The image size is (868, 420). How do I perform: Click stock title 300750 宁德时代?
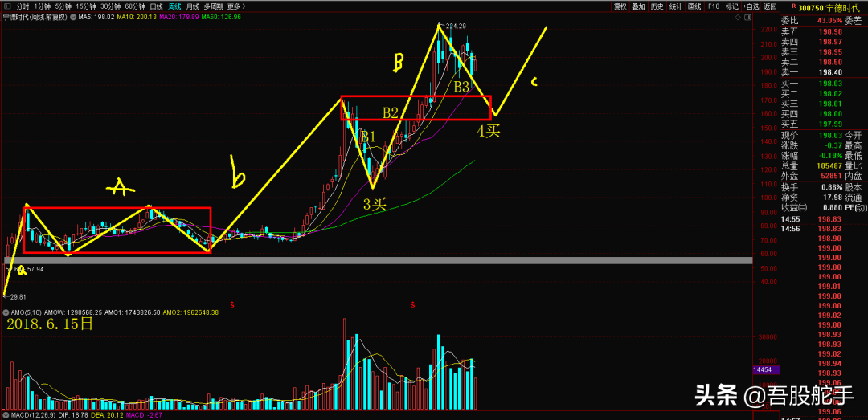click(829, 7)
